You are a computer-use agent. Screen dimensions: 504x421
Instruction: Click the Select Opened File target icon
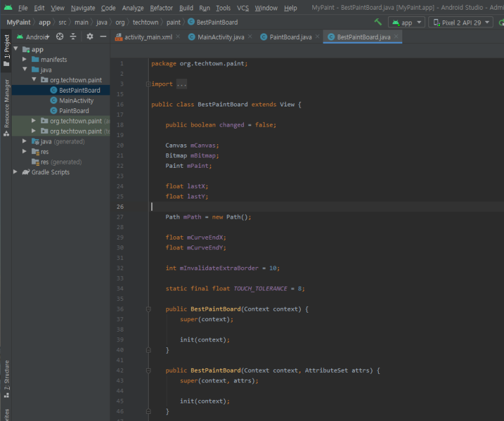point(60,37)
